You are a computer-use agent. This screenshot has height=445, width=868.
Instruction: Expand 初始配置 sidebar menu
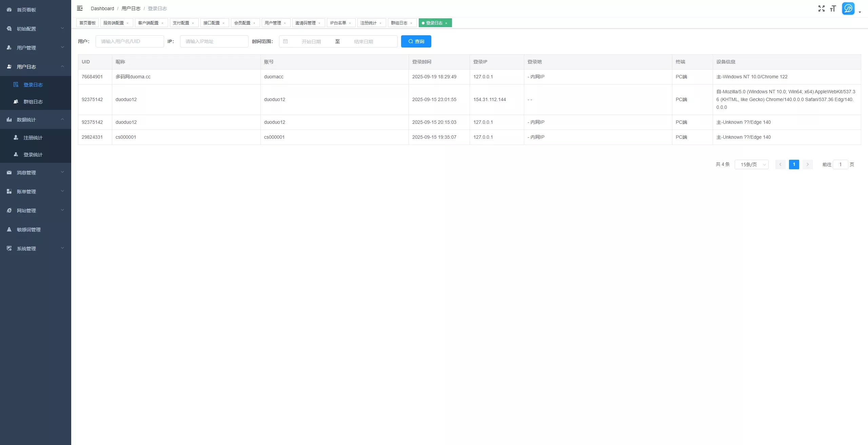pos(36,28)
